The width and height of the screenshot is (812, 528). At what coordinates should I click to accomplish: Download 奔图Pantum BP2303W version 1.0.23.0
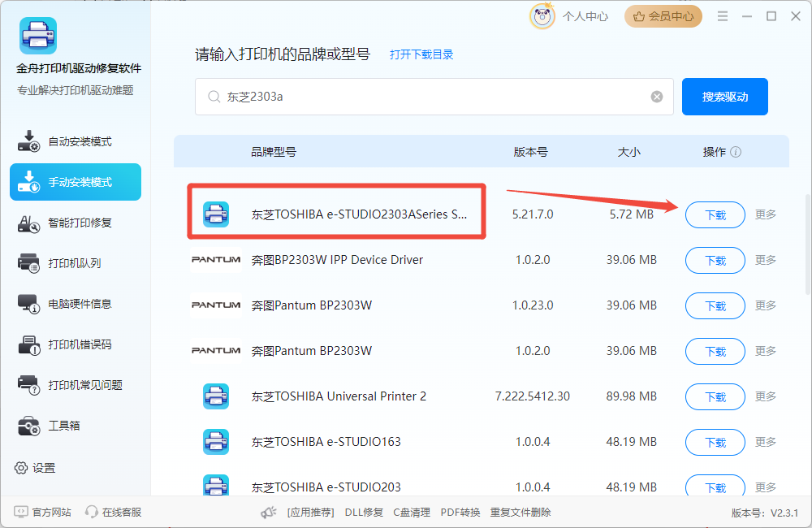tap(715, 306)
